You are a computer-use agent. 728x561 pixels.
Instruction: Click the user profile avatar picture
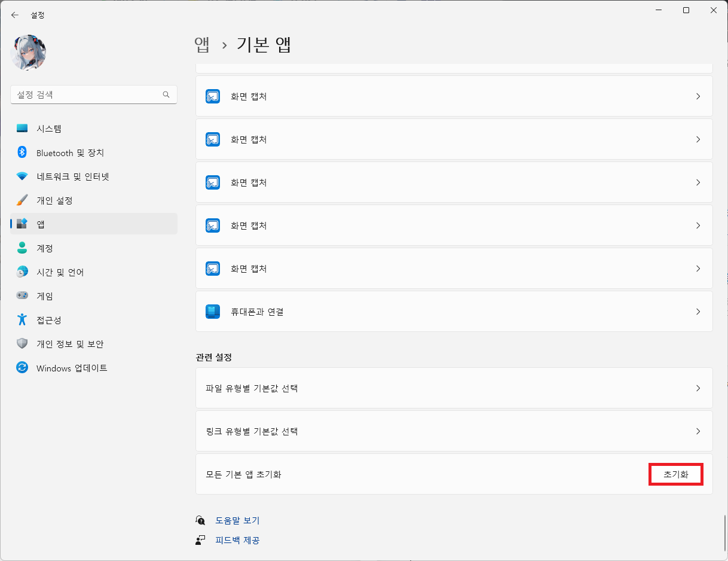tap(28, 53)
